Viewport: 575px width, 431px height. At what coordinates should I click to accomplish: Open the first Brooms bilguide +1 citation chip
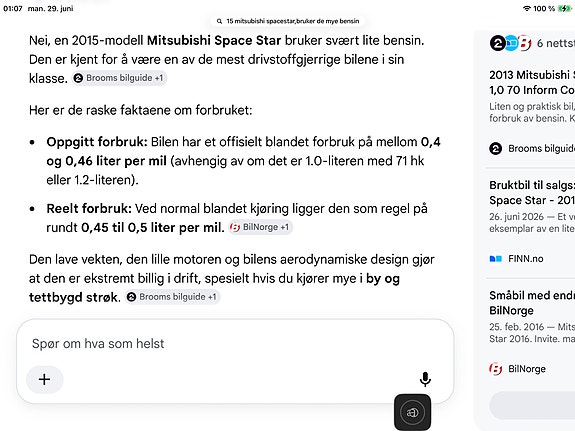(119, 78)
